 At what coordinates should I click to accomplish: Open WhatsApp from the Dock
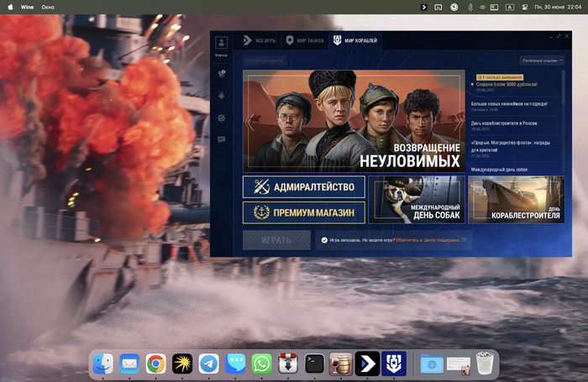(262, 364)
